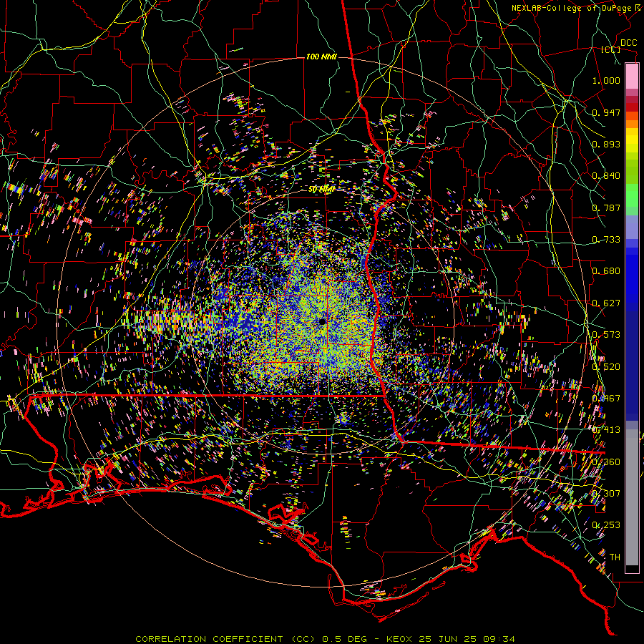644x644 pixels.
Task: Click the [CC] units label above color bar
Action: click(x=611, y=49)
